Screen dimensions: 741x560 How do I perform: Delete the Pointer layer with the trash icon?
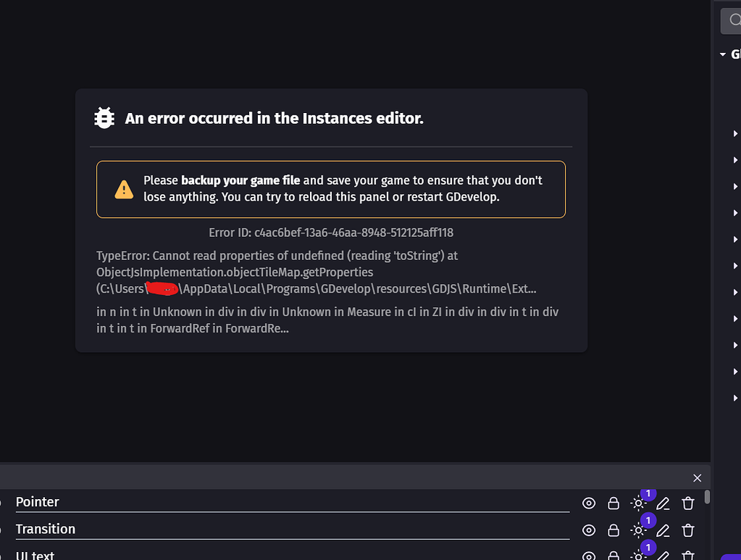687,503
